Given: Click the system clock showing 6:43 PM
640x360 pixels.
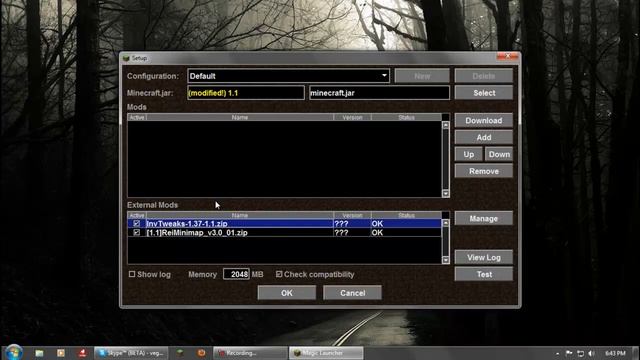Looking at the screenshot, I should pyautogui.click(x=615, y=353).
